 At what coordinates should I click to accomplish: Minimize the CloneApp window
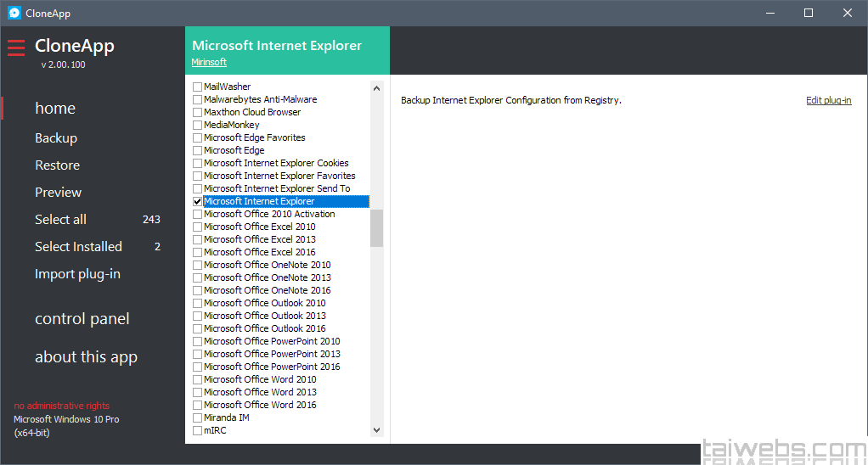click(769, 13)
